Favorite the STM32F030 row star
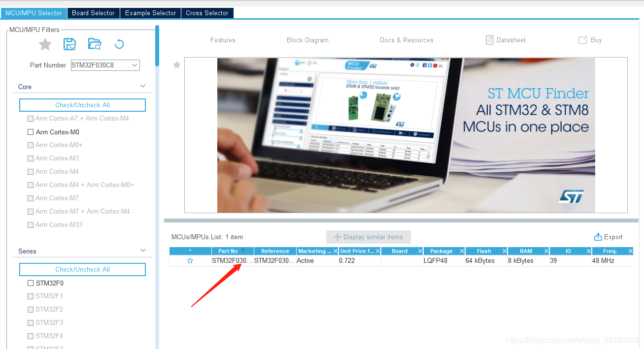The image size is (644, 349). [x=190, y=261]
